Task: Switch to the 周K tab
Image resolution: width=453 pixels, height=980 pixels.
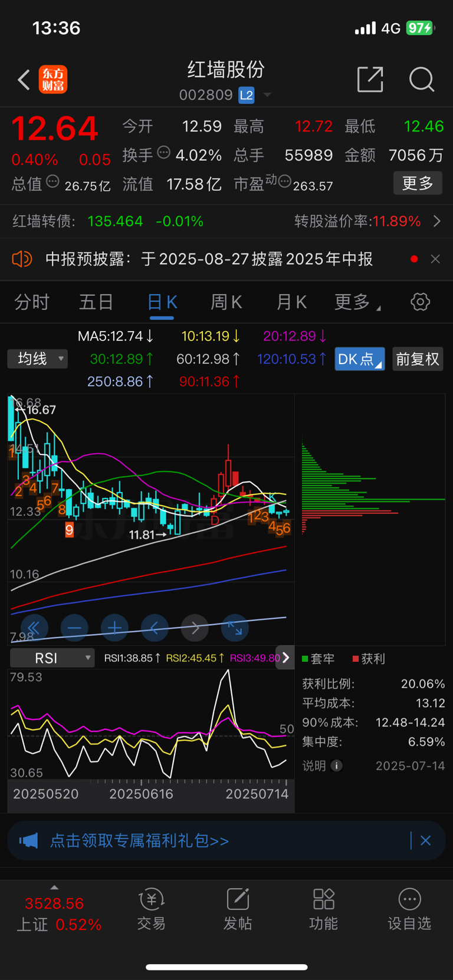Action: [x=226, y=302]
